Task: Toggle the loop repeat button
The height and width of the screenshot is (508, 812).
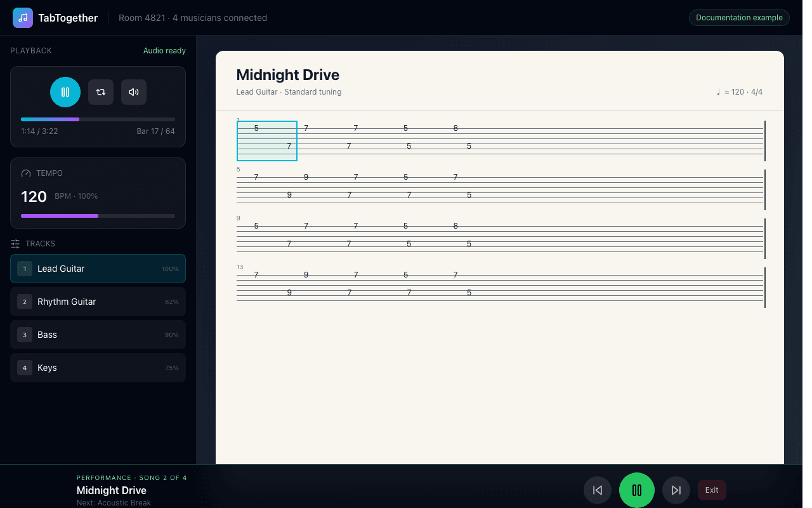Action: [x=101, y=92]
